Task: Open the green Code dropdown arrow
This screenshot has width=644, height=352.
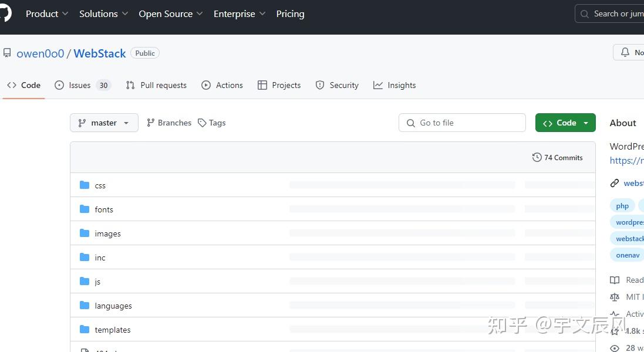Action: tap(585, 123)
